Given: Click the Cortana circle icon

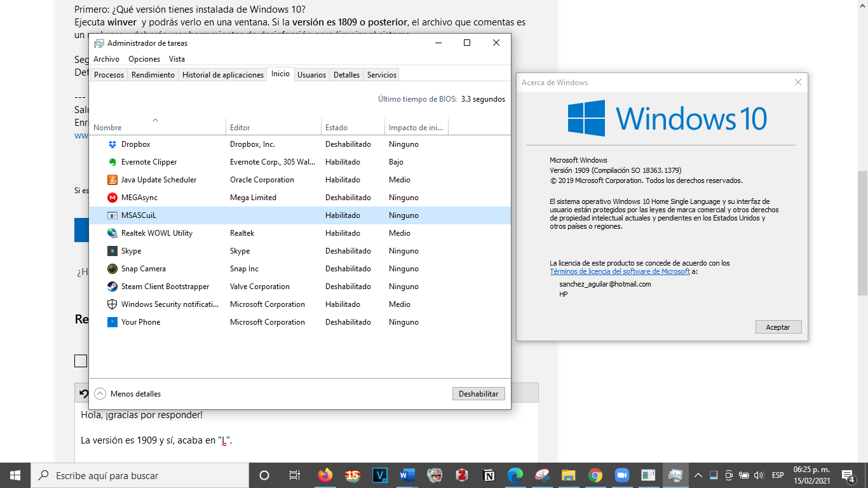Looking at the screenshot, I should [x=264, y=475].
